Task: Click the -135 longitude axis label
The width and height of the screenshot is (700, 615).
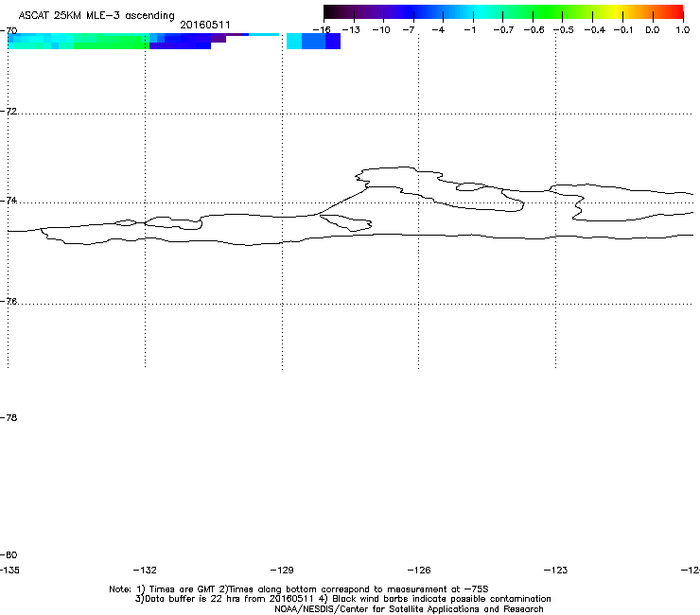Action: 9,570
